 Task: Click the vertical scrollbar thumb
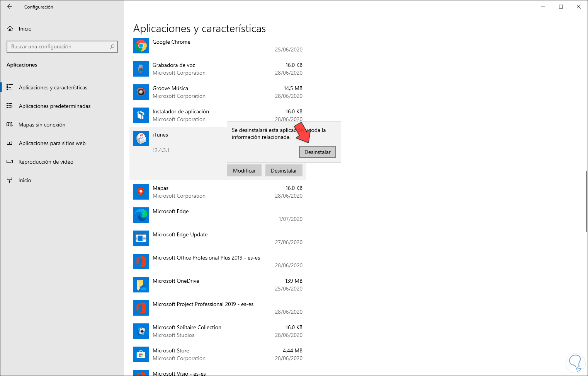point(586,201)
